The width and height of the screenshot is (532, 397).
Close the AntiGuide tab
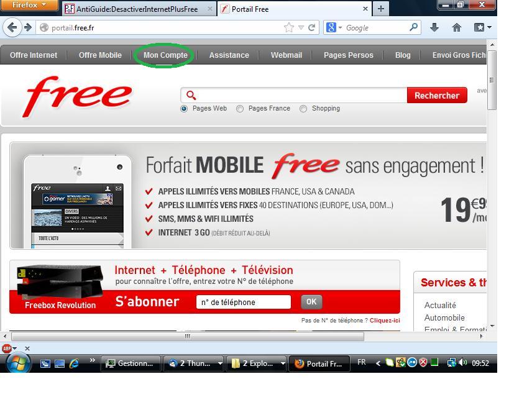coord(210,9)
